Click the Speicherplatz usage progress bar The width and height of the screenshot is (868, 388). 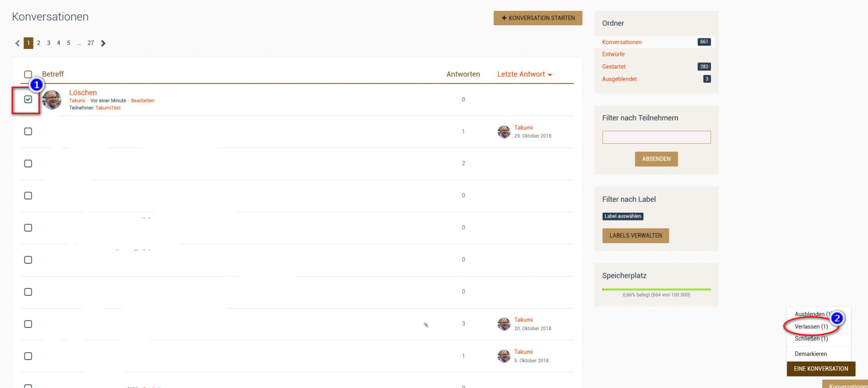click(656, 290)
